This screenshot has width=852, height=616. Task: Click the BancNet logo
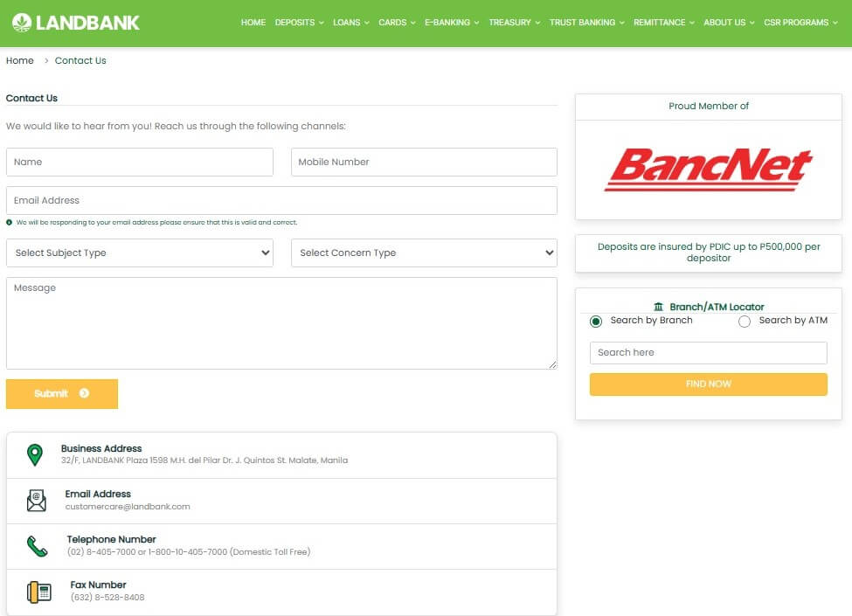(708, 169)
